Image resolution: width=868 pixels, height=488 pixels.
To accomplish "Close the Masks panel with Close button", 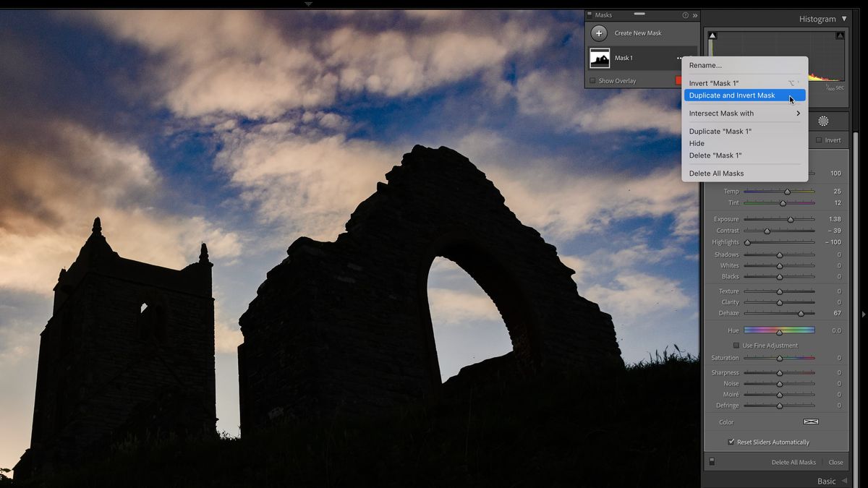I will (x=835, y=462).
